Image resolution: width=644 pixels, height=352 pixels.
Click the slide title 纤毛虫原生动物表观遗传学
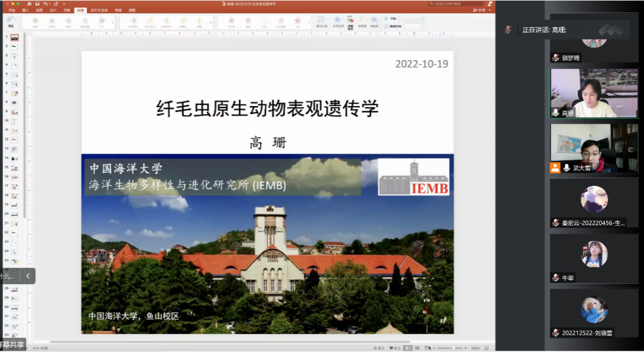pos(267,109)
